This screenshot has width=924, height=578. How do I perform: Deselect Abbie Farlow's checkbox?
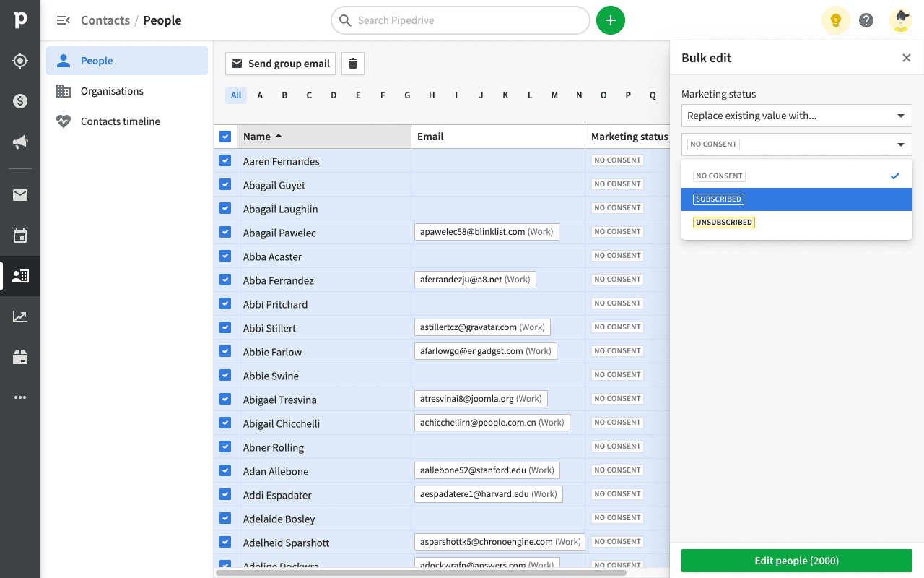[x=225, y=352]
